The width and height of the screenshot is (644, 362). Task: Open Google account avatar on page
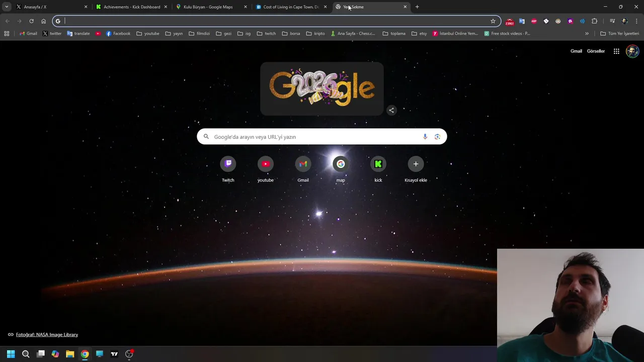(632, 51)
